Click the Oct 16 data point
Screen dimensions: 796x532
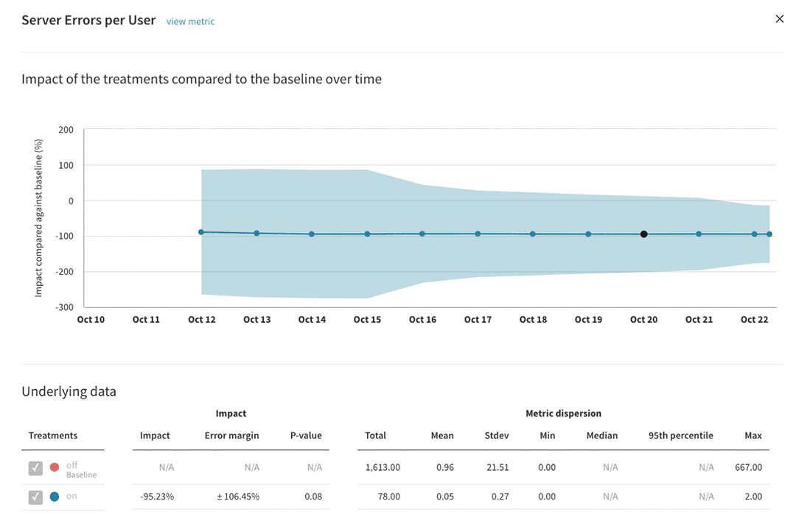click(422, 234)
